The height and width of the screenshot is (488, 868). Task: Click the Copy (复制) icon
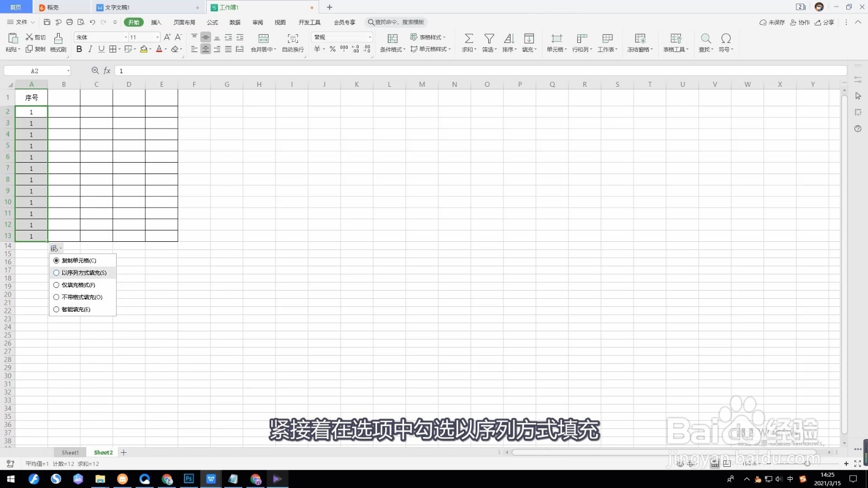[x=29, y=49]
